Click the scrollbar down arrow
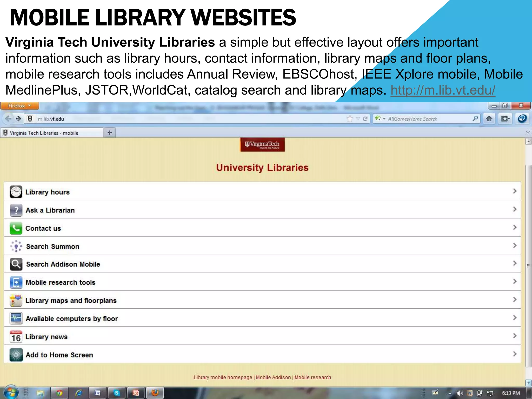This screenshot has height=399, width=532. click(528, 383)
